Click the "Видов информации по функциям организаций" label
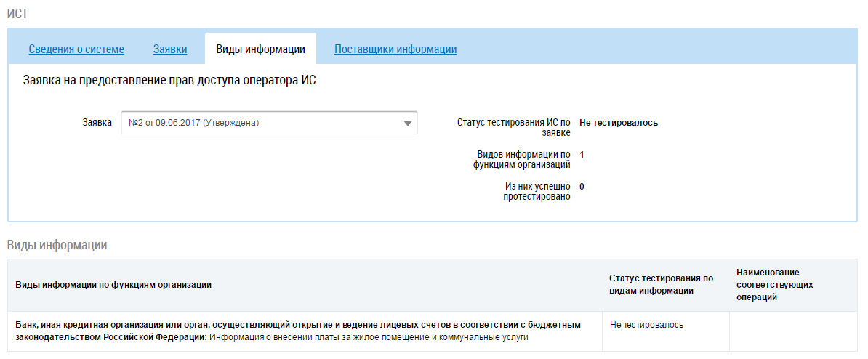Viewport: 868px width, 359px height. pos(521,159)
